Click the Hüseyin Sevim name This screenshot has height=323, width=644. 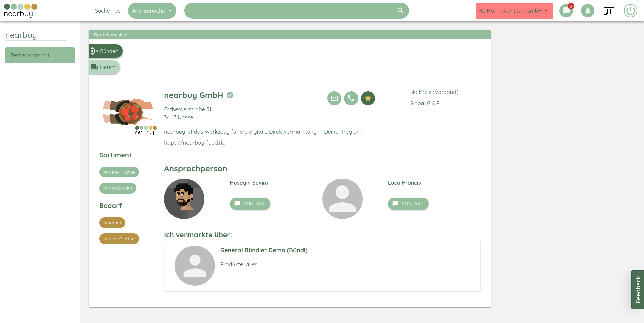click(249, 183)
